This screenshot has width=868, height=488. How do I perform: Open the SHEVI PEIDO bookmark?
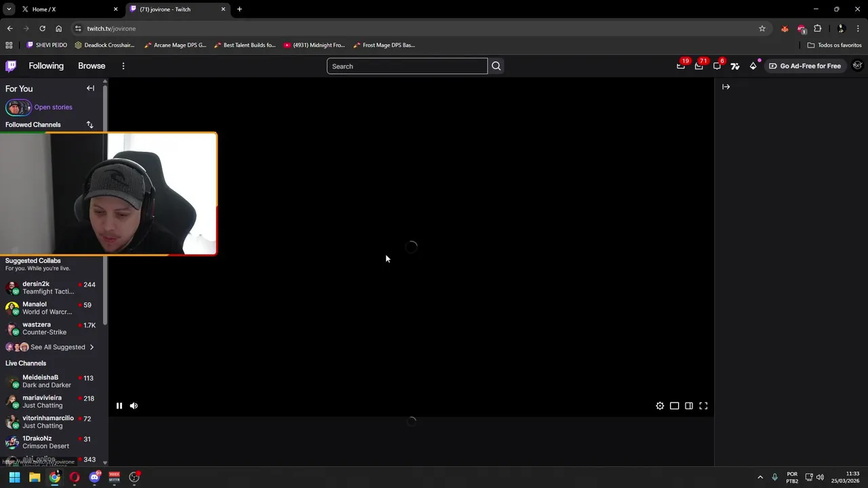47,45
